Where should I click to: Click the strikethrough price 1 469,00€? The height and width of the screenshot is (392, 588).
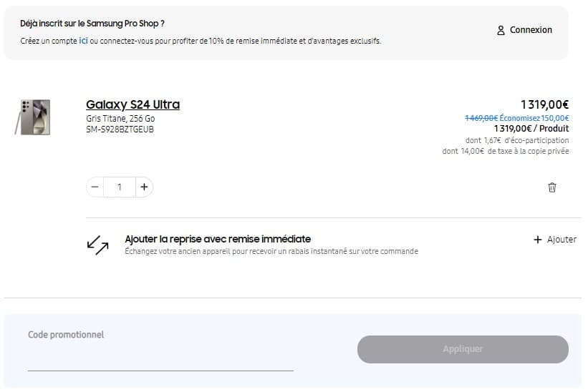pyautogui.click(x=481, y=118)
